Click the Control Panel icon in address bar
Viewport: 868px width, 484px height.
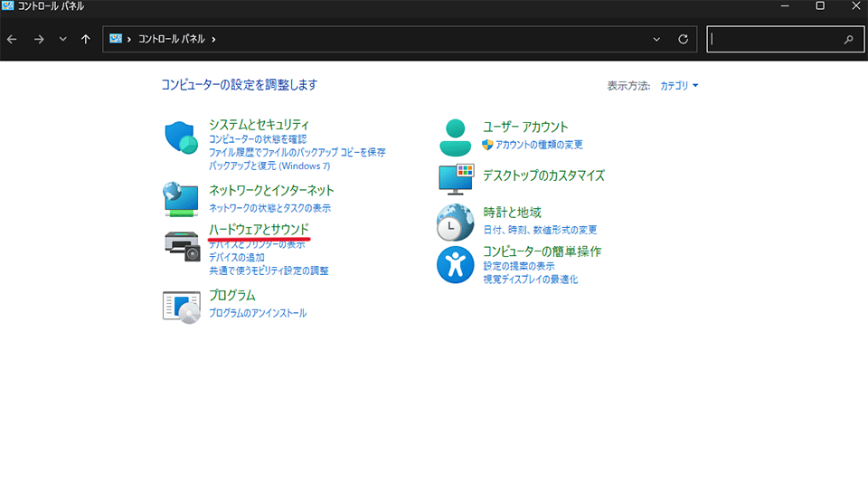click(x=115, y=39)
